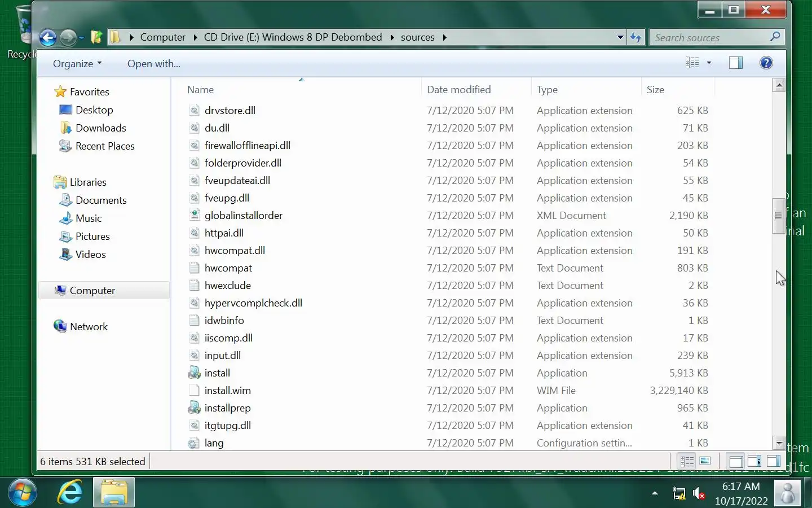This screenshot has width=812, height=508.
Task: Open the Start menu orb
Action: (x=23, y=493)
